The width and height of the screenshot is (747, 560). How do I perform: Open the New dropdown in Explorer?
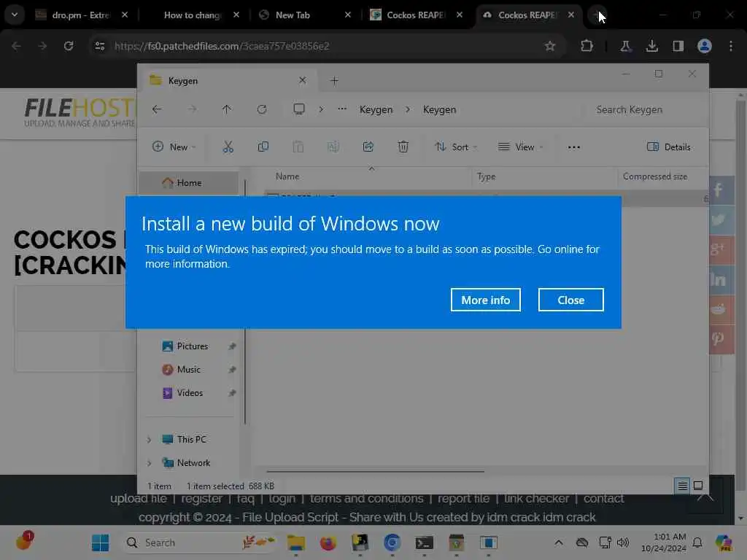pos(174,147)
